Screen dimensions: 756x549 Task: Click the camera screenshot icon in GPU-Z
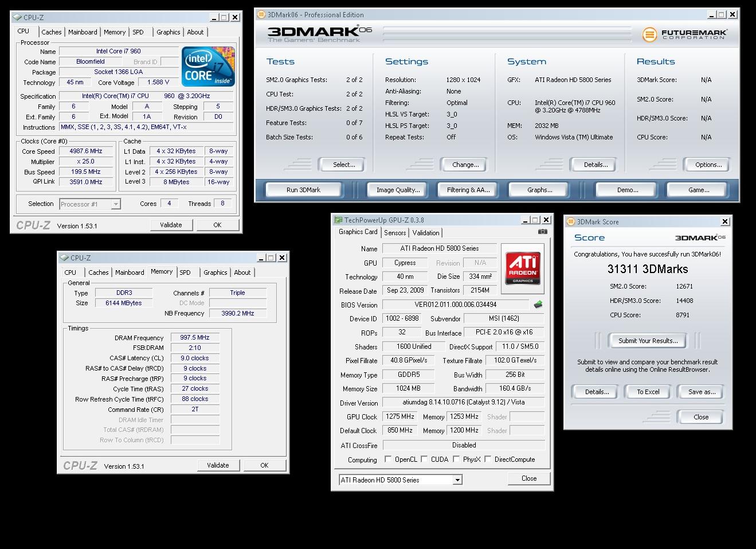coord(542,232)
